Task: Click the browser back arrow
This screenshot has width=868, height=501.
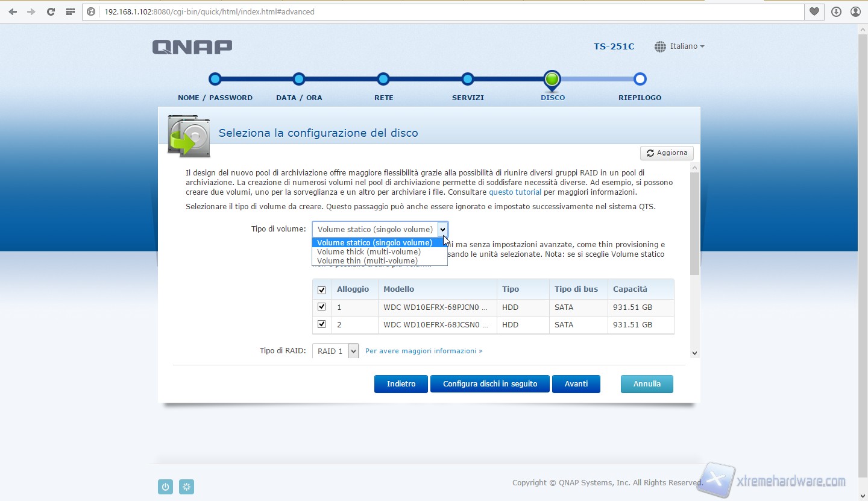Action: 13,11
